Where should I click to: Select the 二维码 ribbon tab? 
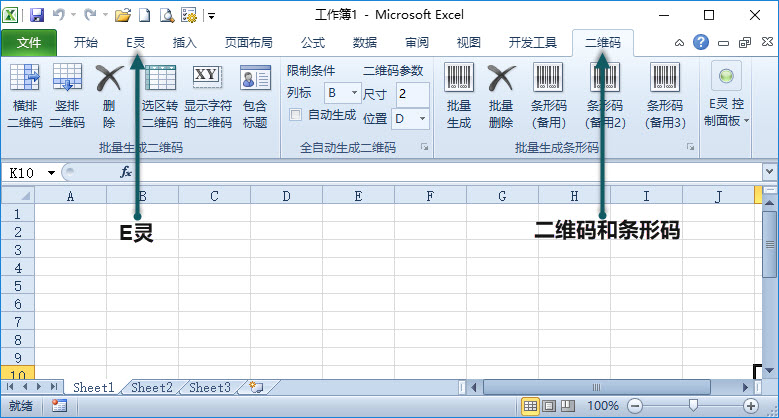click(x=603, y=43)
